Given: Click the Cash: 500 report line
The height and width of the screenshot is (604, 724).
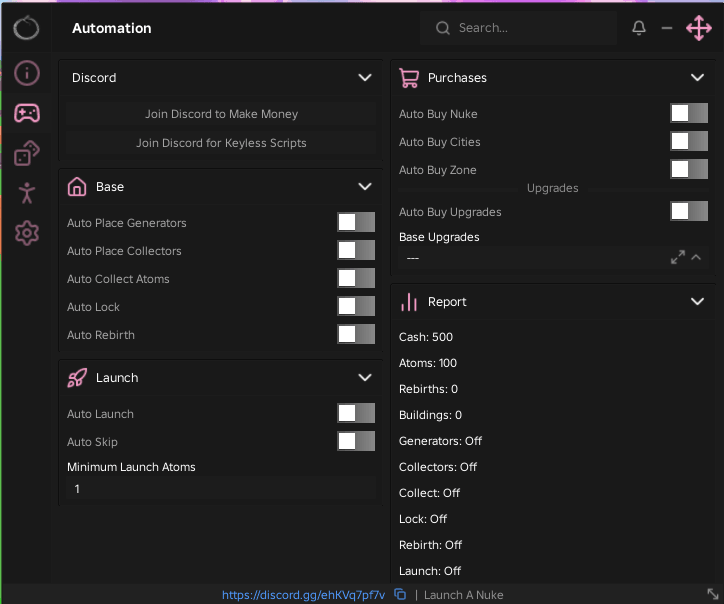Looking at the screenshot, I should click(426, 337).
